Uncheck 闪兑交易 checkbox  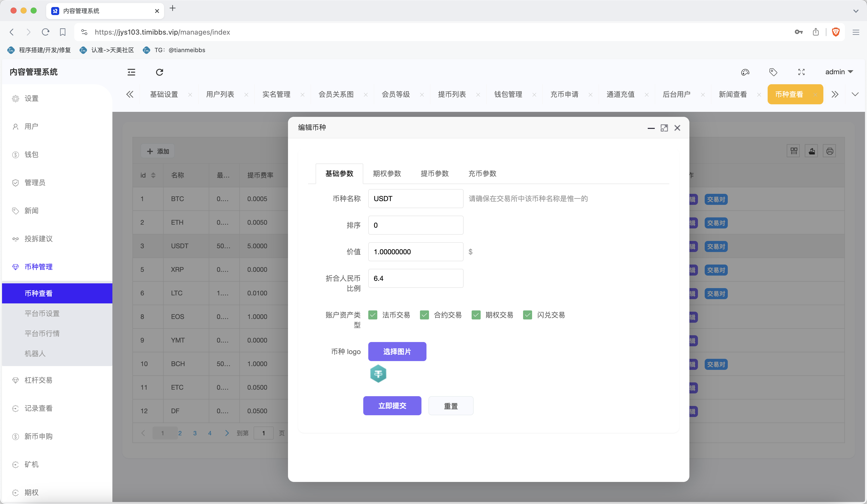coord(527,315)
